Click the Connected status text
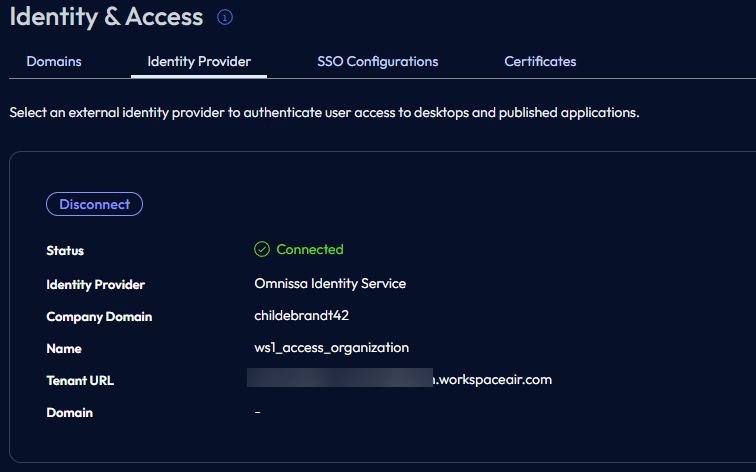756x472 pixels. 309,250
